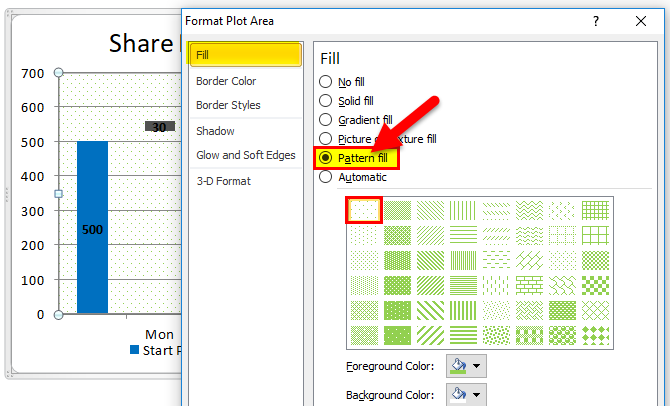Choose the Solid fill option
The image size is (670, 406).
pos(325,101)
